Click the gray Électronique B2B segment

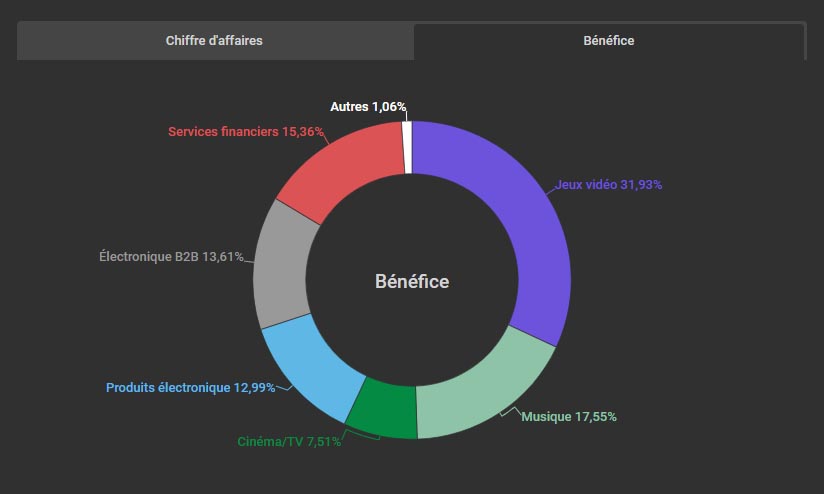tap(281, 265)
